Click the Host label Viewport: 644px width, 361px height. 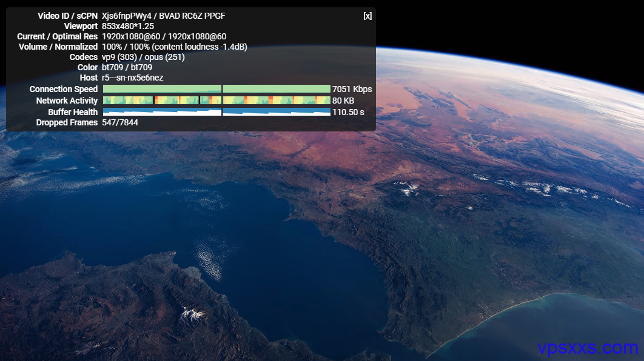[x=89, y=78]
